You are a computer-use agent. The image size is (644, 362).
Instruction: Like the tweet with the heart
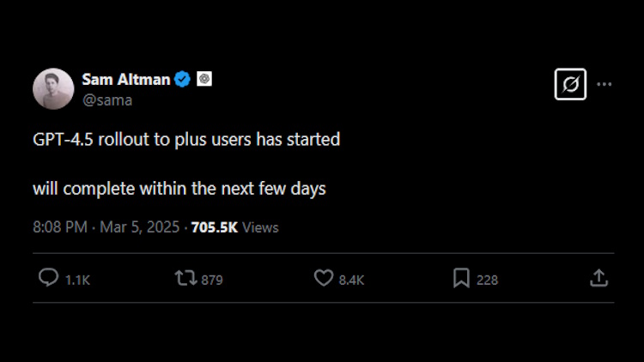click(x=323, y=278)
